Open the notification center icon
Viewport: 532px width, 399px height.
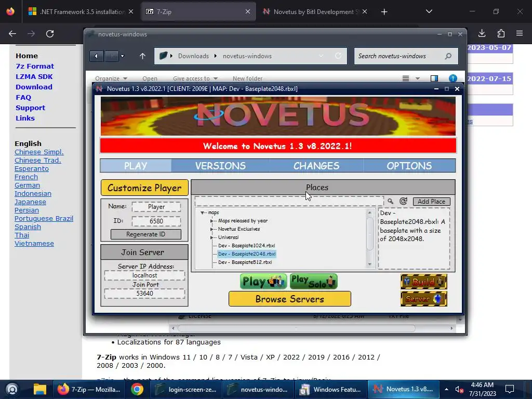(509, 389)
